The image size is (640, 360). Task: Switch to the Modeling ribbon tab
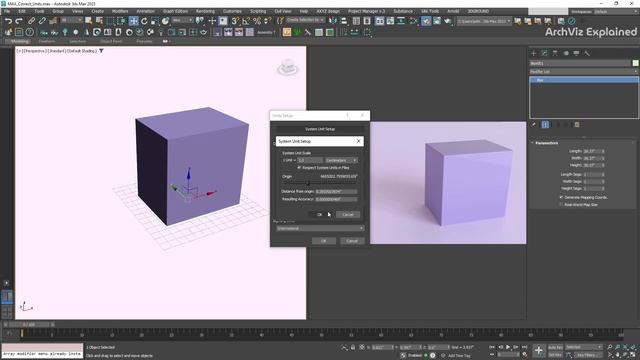(x=20, y=41)
